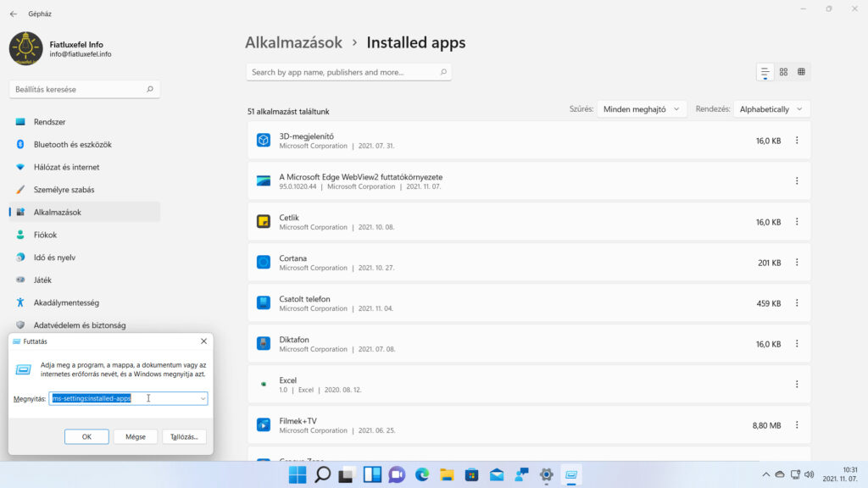The height and width of the screenshot is (488, 868).
Task: Expand the Megnyitás combo box history
Action: [x=203, y=398]
